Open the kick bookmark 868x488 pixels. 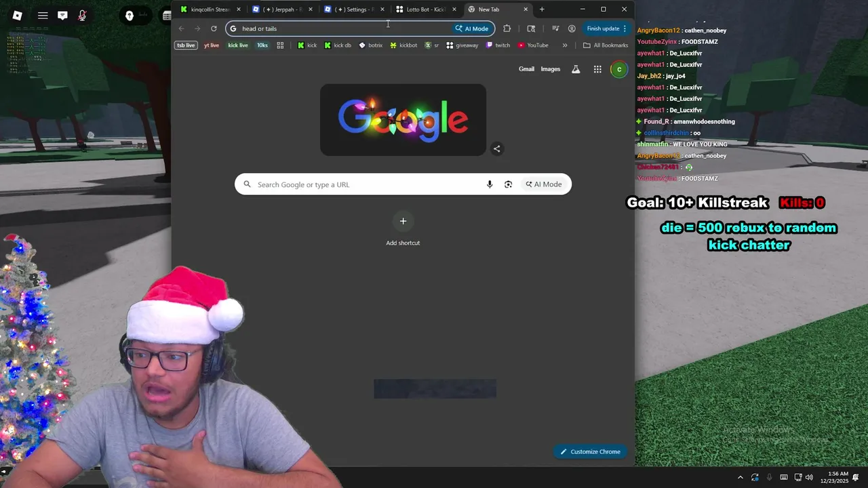[x=307, y=45]
